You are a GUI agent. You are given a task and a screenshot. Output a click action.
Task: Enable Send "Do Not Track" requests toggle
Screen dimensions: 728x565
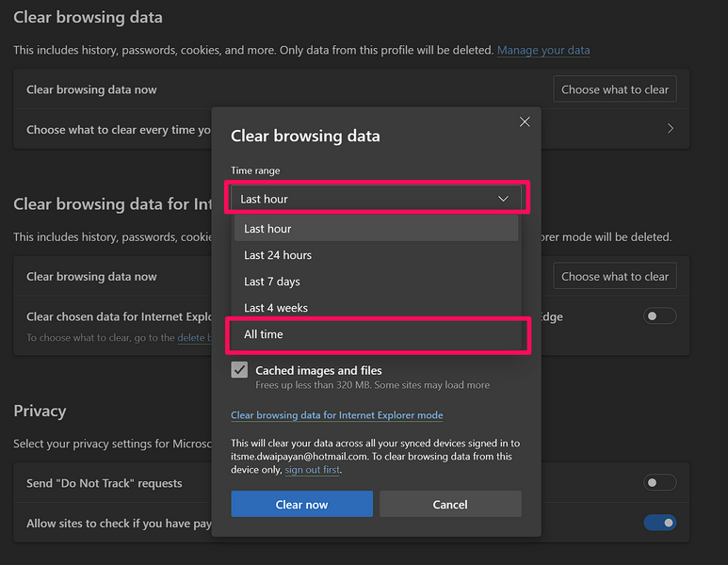pyautogui.click(x=659, y=483)
